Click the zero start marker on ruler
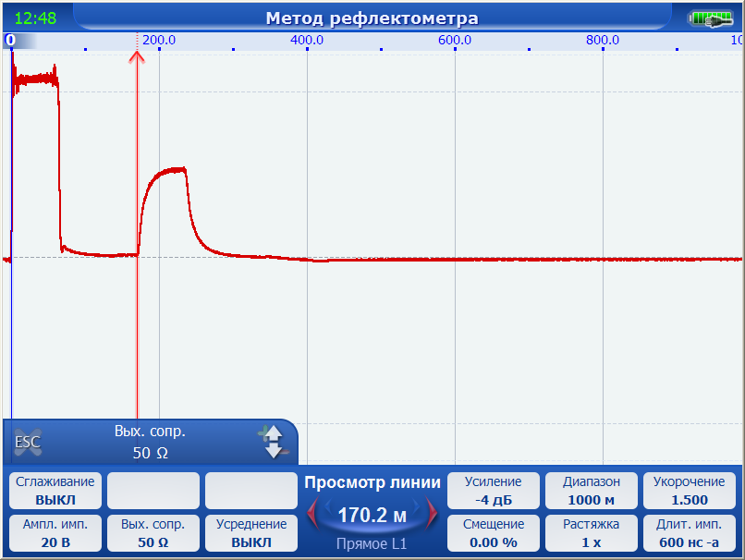Screen dimensions: 745x560 [9, 41]
